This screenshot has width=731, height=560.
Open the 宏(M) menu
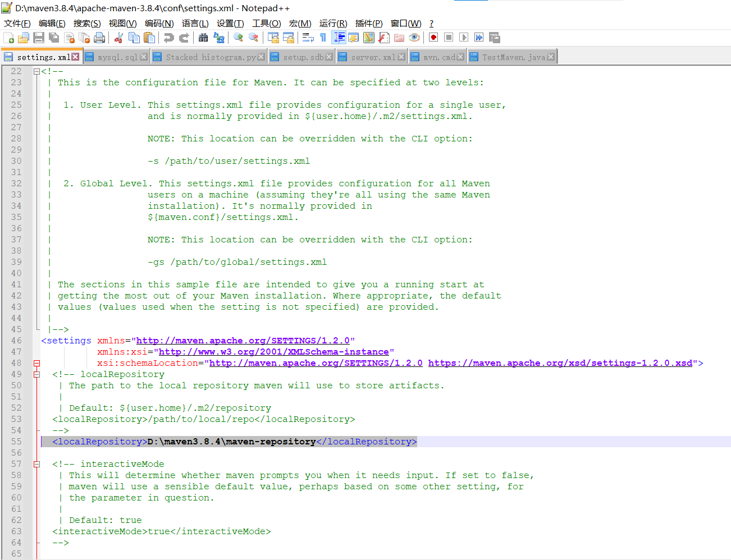(x=300, y=23)
